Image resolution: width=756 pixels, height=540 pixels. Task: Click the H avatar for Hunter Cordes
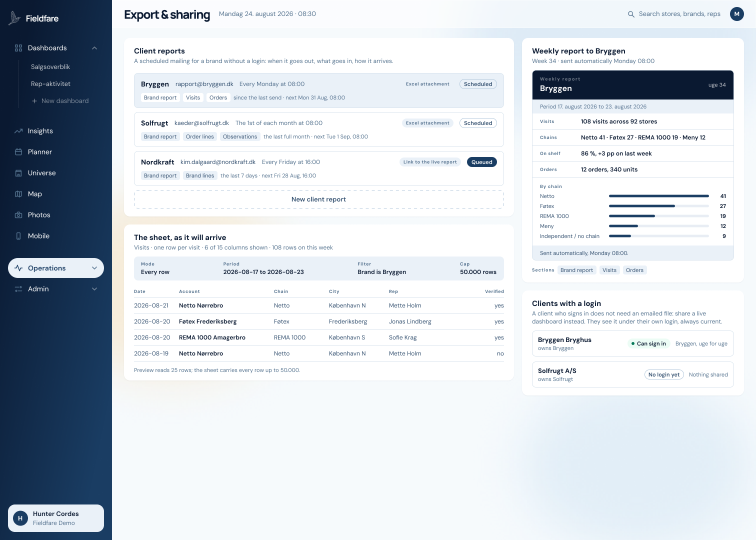[x=20, y=518]
